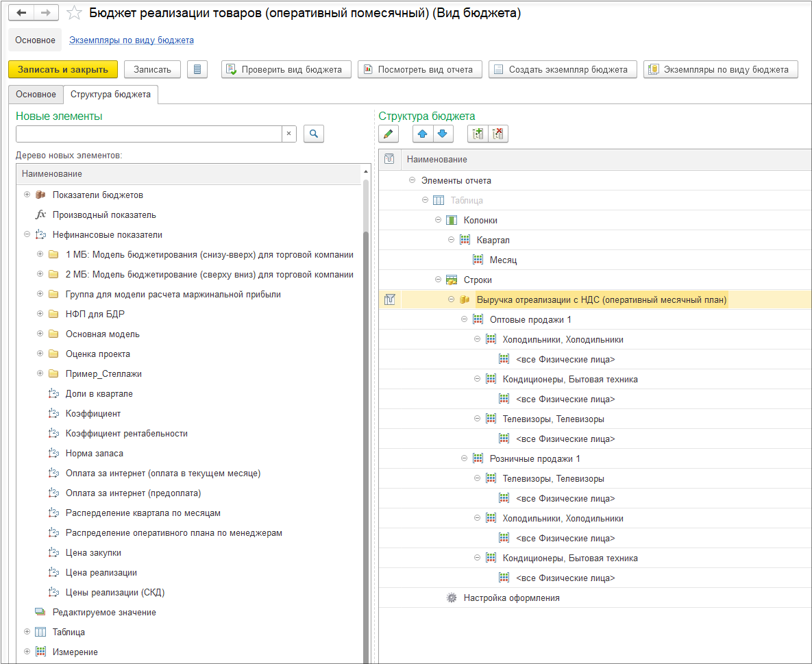Select Настройка оформления in the structure tree
Viewport: 812px width, 664px height.
click(511, 598)
